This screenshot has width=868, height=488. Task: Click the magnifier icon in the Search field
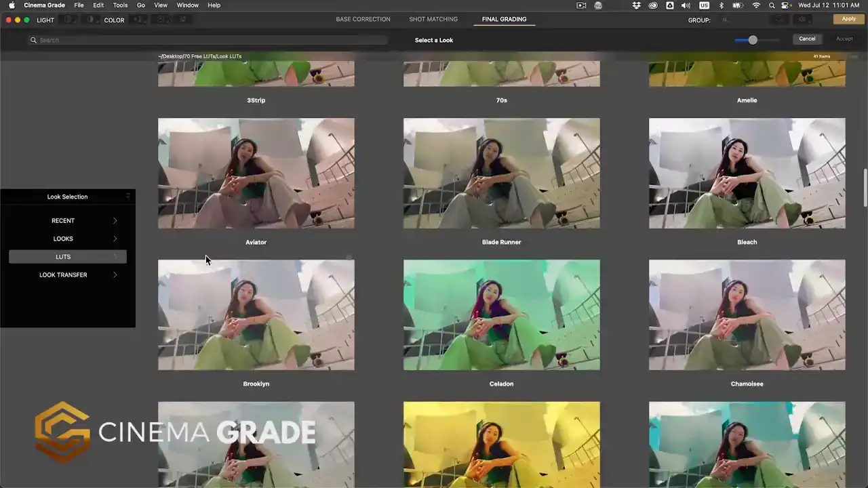33,40
